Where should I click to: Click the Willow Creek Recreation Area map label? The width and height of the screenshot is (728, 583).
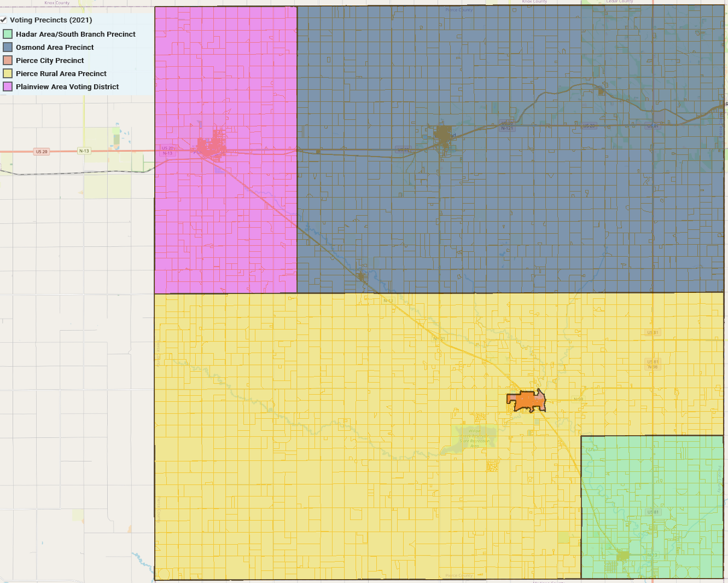coord(474,438)
